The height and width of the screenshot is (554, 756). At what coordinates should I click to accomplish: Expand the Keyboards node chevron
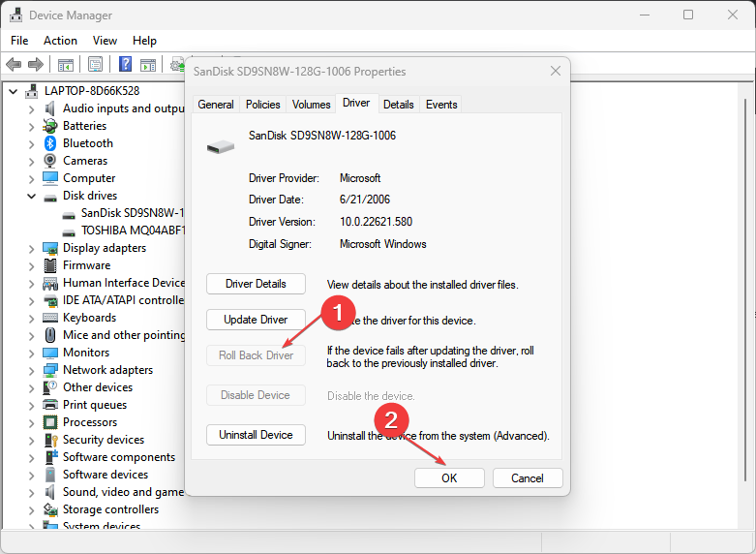(x=31, y=319)
